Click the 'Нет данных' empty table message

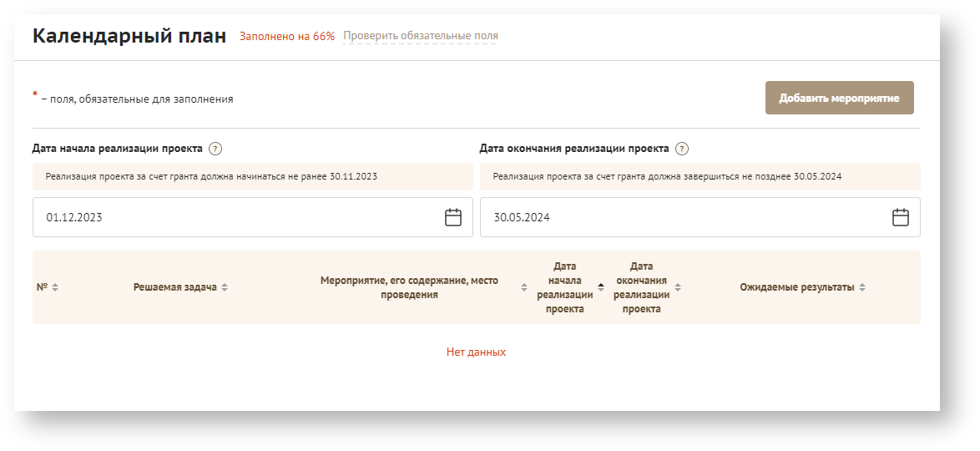(x=476, y=352)
